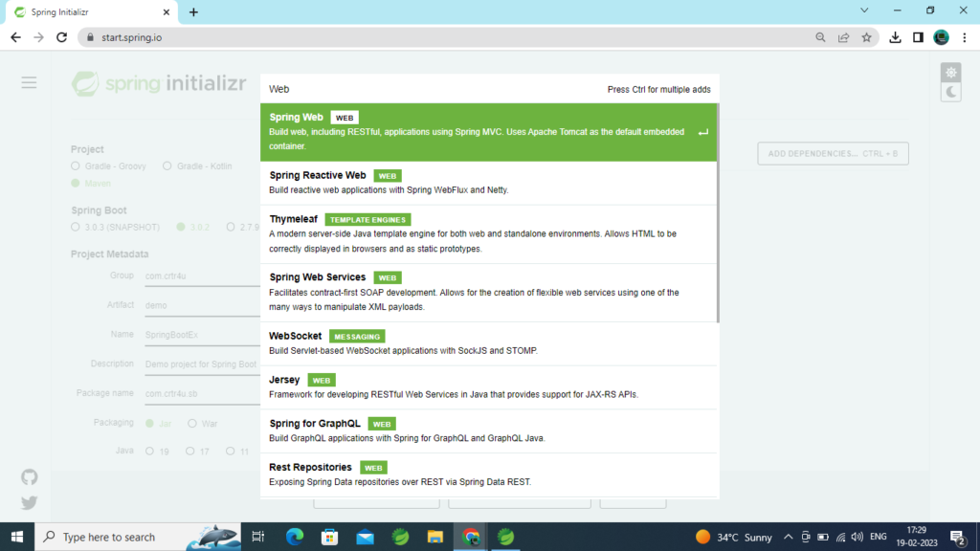This screenshot has height=551, width=980.
Task: Close the Spring Initializr tab
Action: (x=167, y=11)
